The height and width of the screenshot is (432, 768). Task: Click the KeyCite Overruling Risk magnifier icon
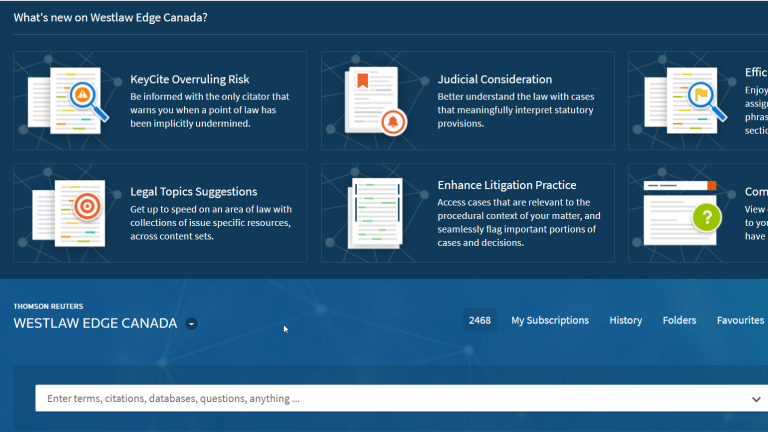click(x=68, y=101)
